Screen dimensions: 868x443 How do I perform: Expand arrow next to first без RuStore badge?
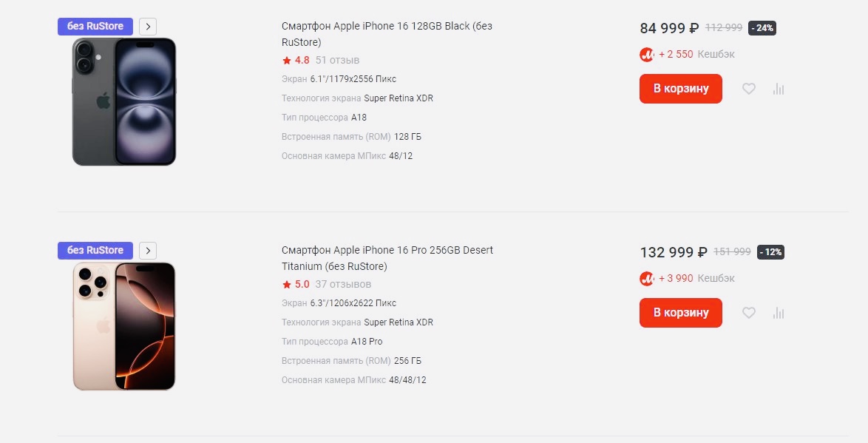tap(148, 27)
